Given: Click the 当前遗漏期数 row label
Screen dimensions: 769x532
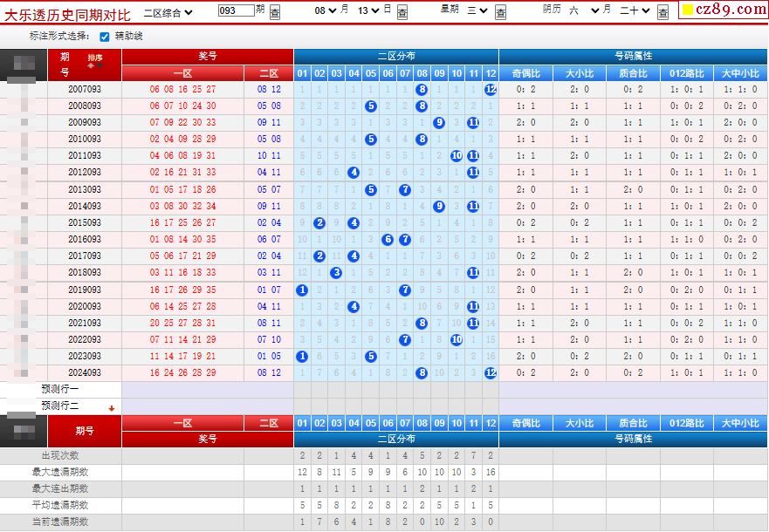Looking at the screenshot, I should 60,522.
